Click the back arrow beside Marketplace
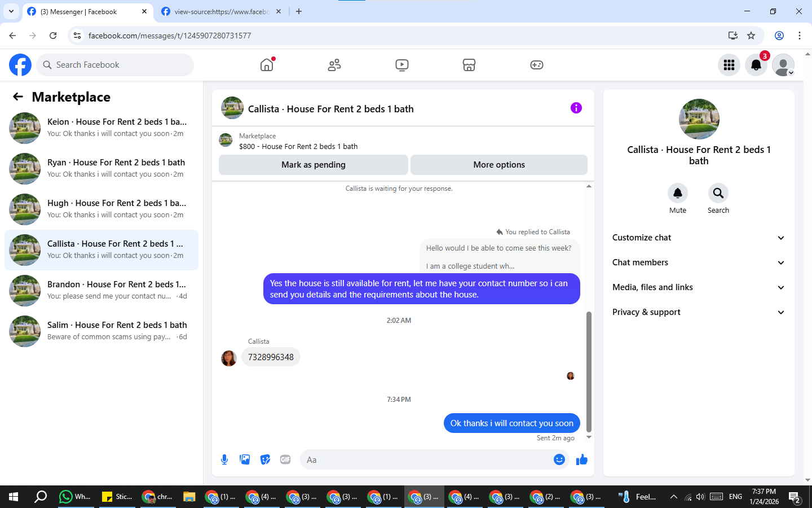Viewport: 812px width, 508px height. [x=18, y=97]
